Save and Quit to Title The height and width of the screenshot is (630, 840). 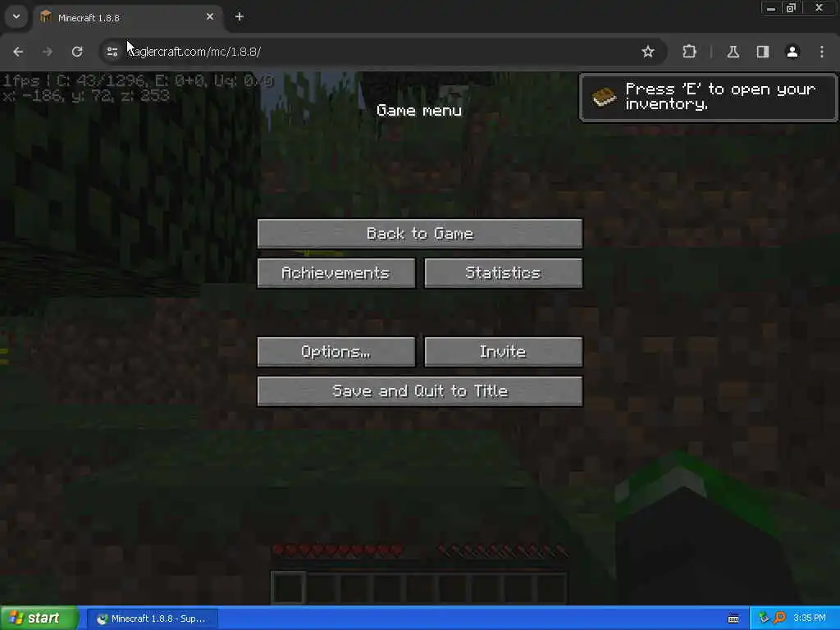[x=419, y=391]
